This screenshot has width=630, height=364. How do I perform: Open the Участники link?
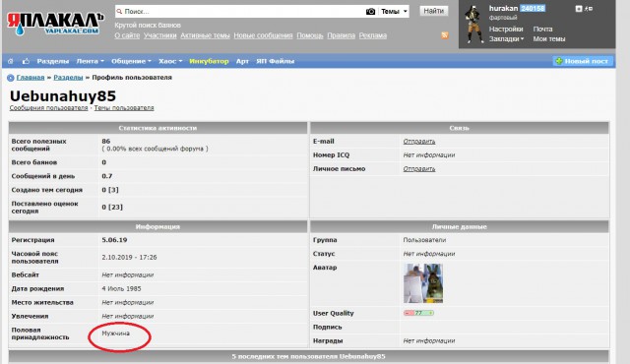[159, 35]
